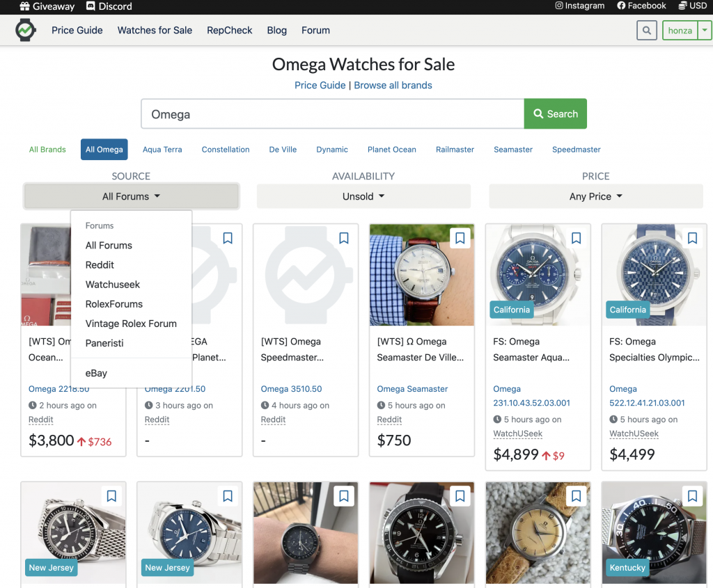Click the green Search button
Image resolution: width=713 pixels, height=588 pixels.
555,114
